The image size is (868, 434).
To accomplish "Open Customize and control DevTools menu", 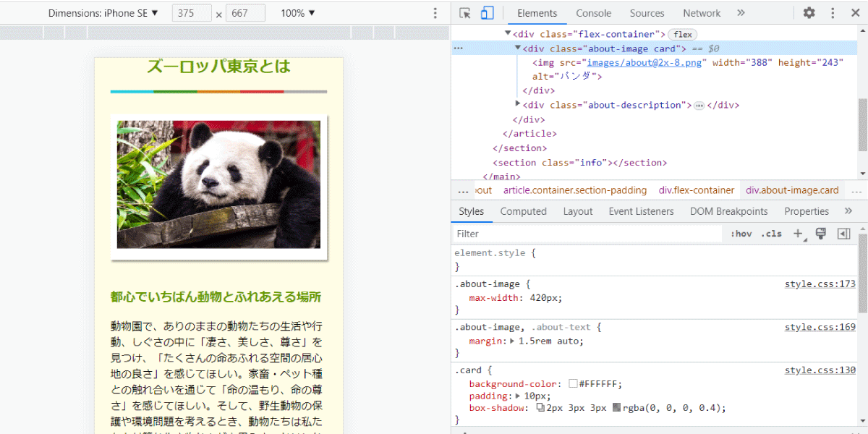I will [x=833, y=13].
